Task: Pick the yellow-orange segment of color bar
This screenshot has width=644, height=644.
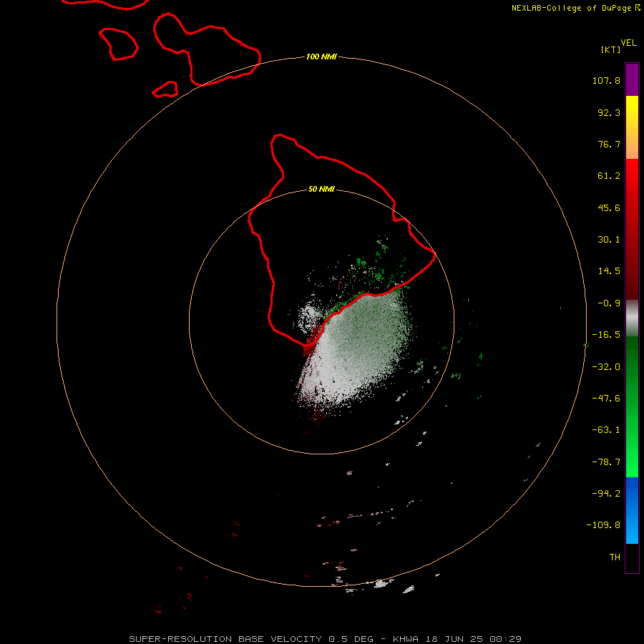Action: [x=632, y=127]
